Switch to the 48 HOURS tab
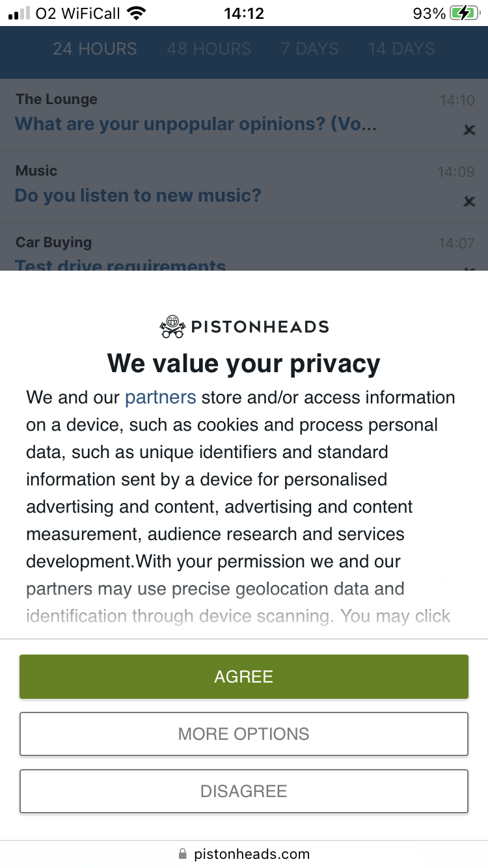The image size is (488, 868). 209,49
